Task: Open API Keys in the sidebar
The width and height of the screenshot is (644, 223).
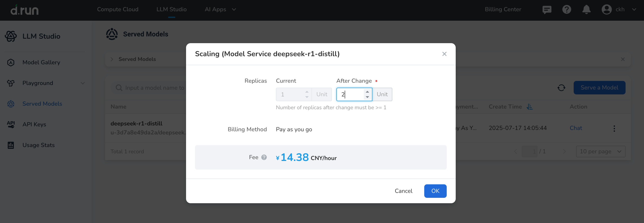Action: pyautogui.click(x=34, y=124)
